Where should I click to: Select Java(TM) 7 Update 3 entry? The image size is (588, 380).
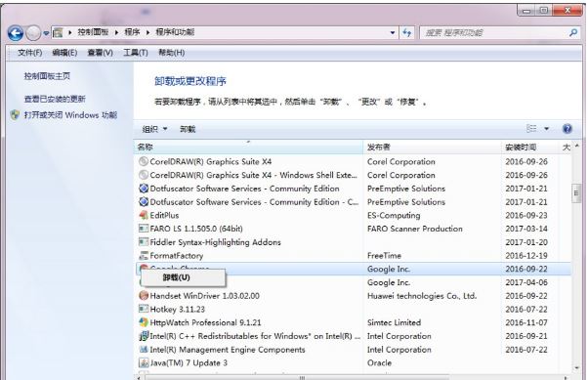[189, 363]
